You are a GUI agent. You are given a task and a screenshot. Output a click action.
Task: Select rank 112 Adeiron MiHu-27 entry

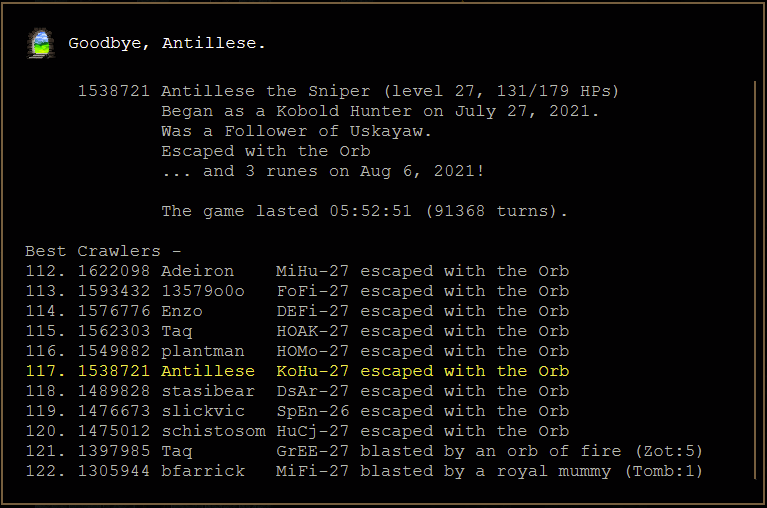(x=297, y=271)
